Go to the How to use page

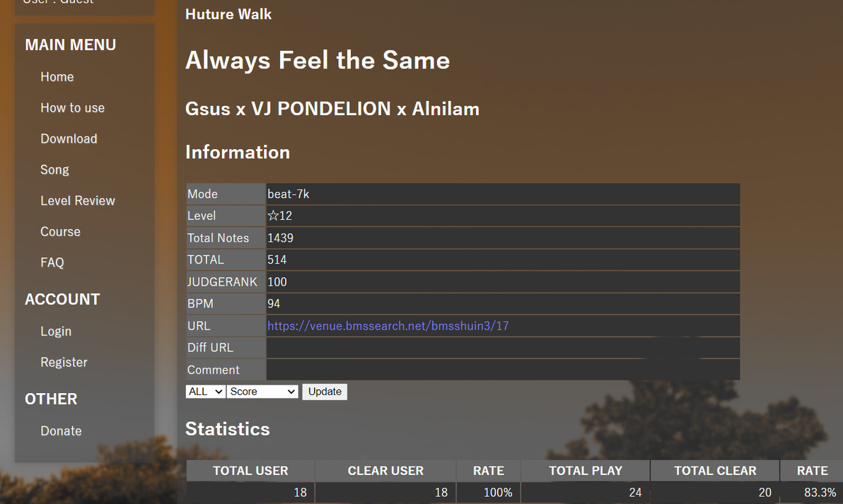(x=73, y=108)
